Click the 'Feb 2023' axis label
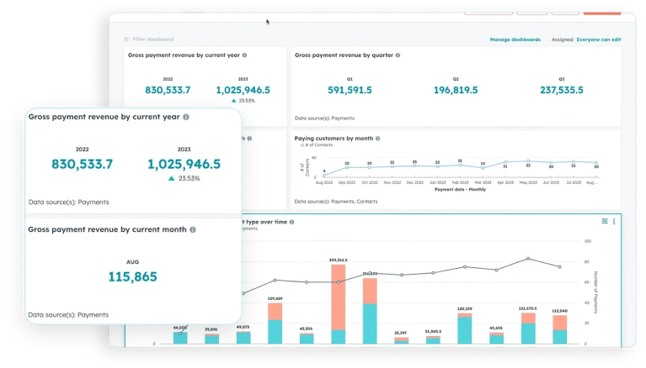646x368 pixels. [460, 182]
